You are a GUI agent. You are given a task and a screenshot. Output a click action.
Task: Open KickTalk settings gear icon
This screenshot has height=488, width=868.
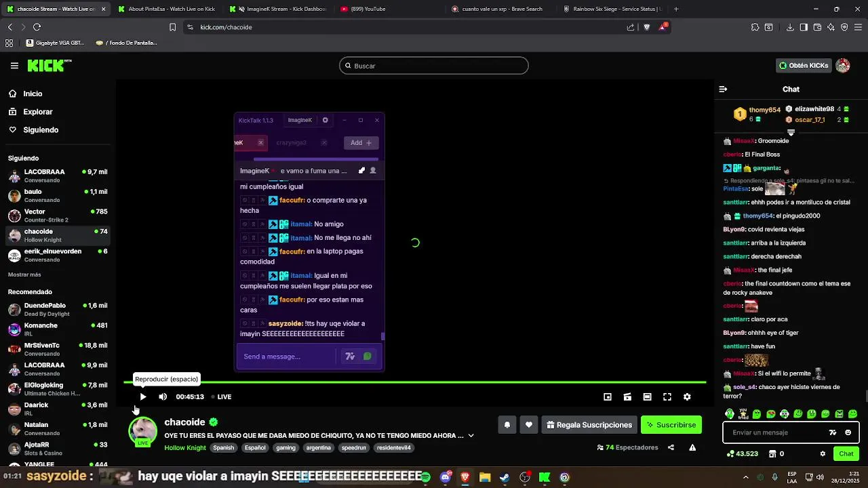(x=325, y=120)
